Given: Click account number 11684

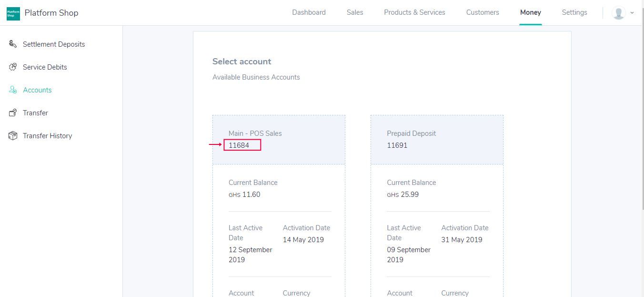Looking at the screenshot, I should (x=239, y=145).
